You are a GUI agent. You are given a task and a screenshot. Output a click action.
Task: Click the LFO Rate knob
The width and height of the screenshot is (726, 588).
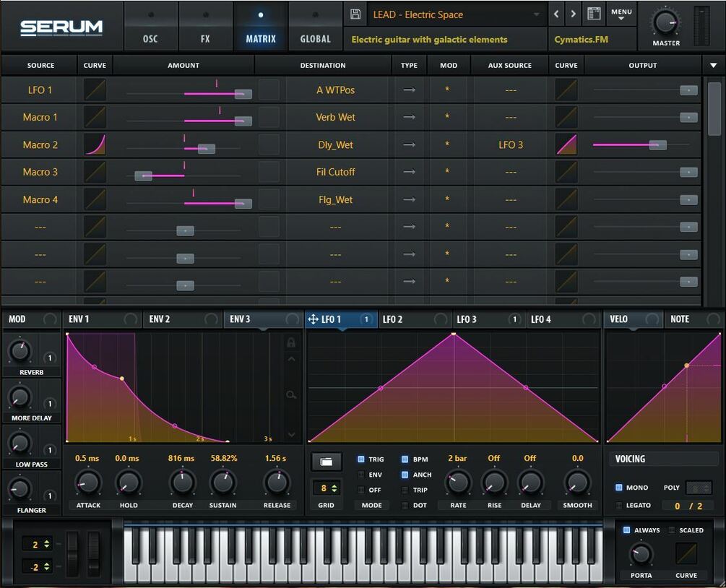click(458, 483)
